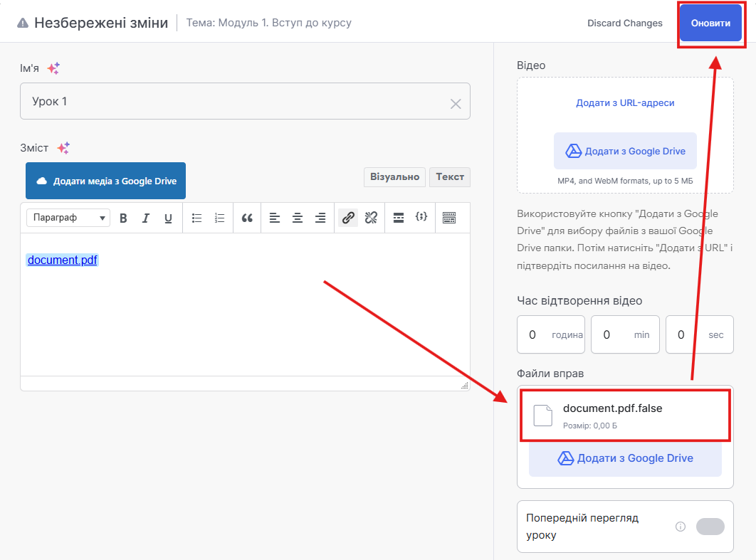
Task: Switch to the Текст editor tab
Action: (x=450, y=177)
